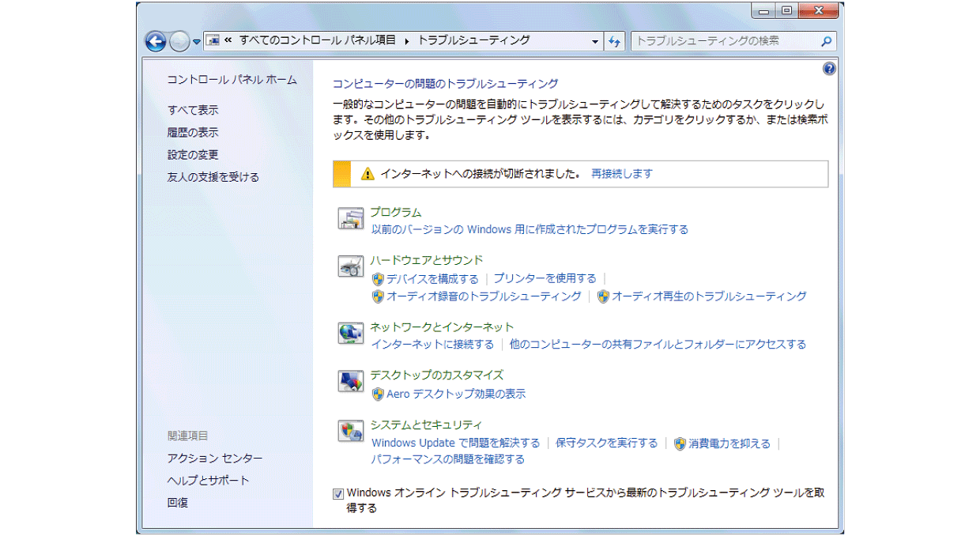
Task: Click the インターネットに接続する link
Action: [x=432, y=345]
